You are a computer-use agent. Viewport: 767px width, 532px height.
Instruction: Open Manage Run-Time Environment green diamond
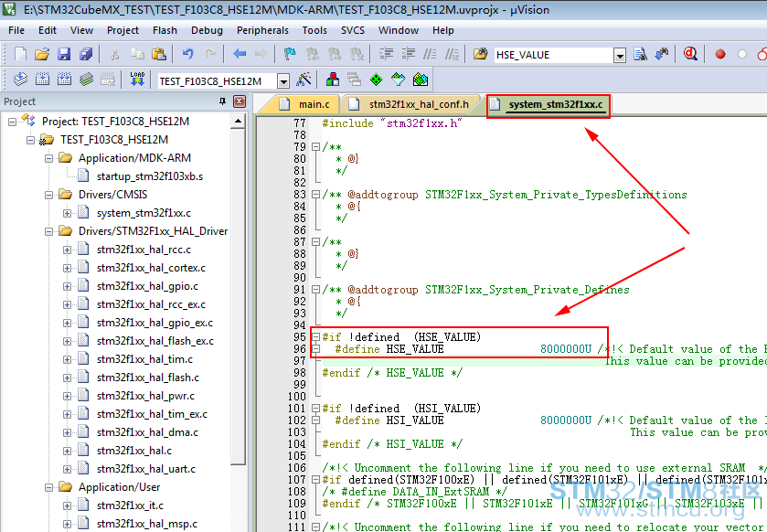(376, 80)
